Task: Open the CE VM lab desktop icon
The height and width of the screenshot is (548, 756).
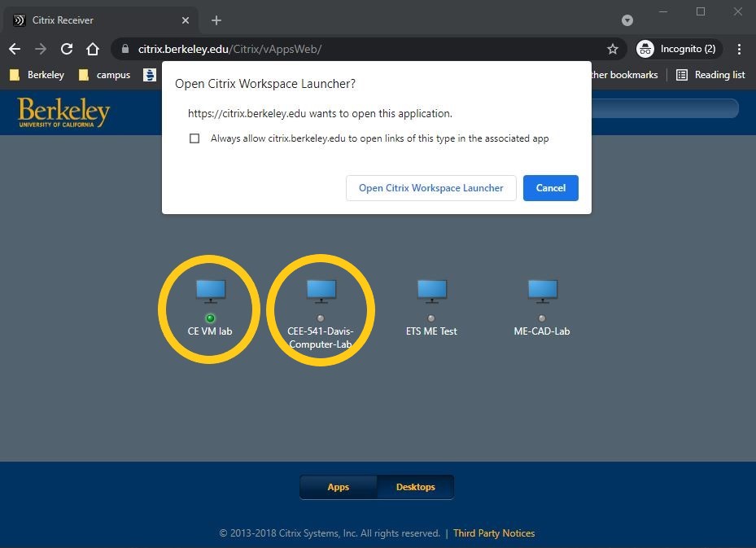Action: pos(210,292)
